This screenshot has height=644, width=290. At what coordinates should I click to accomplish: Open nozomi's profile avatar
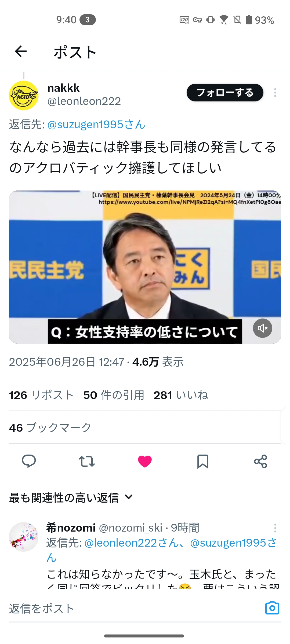point(24,537)
